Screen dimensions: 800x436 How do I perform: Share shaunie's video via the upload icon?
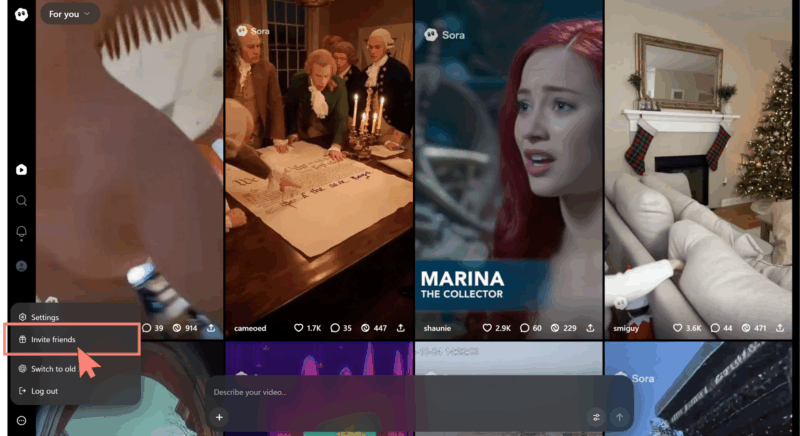coord(591,328)
